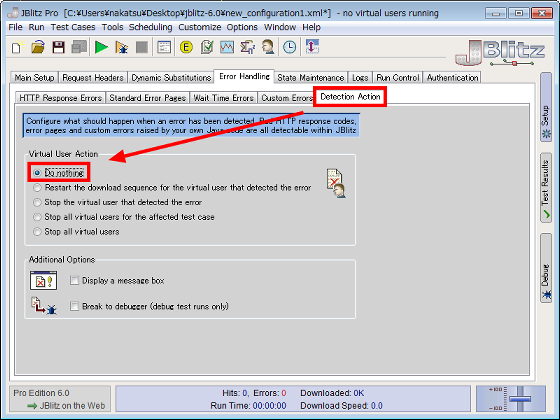Open the Standard Error Pages sub-tab
The width and height of the screenshot is (560, 420).
click(148, 98)
